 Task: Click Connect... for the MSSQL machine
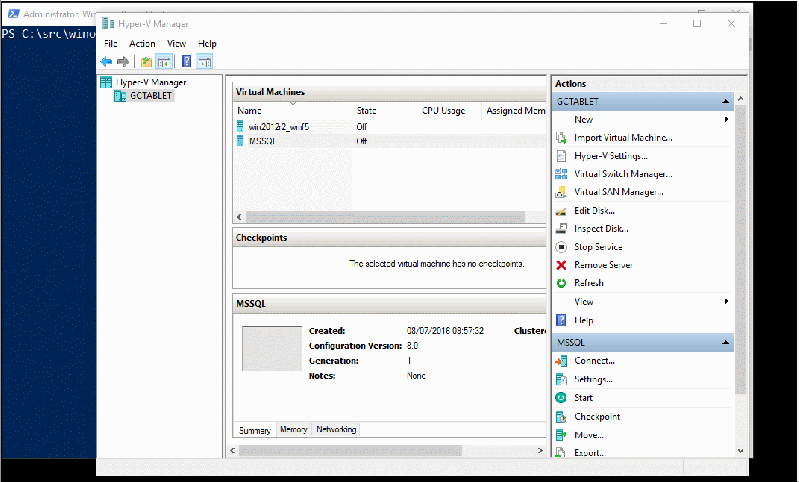tap(594, 361)
